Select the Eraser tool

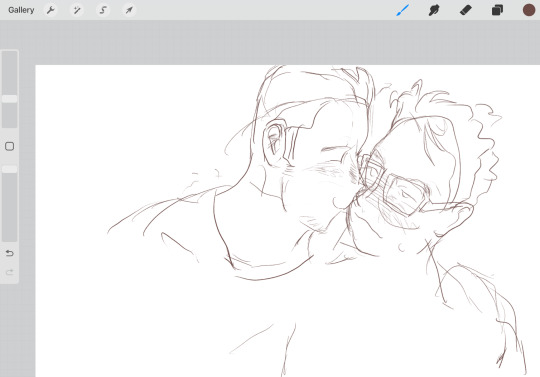(x=466, y=10)
